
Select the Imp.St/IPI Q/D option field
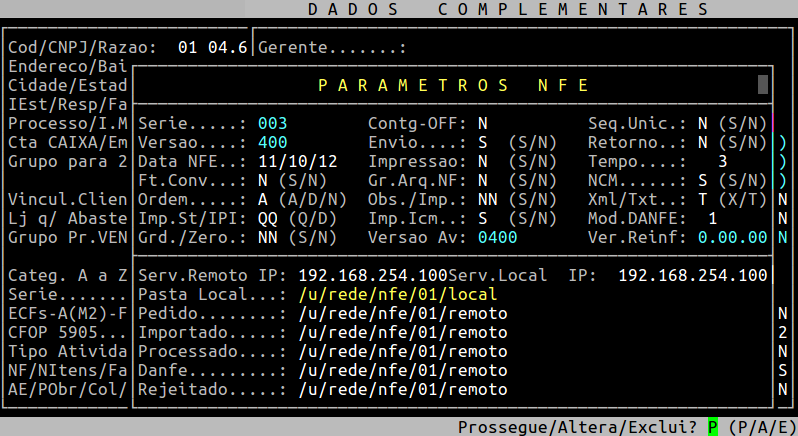point(268,218)
